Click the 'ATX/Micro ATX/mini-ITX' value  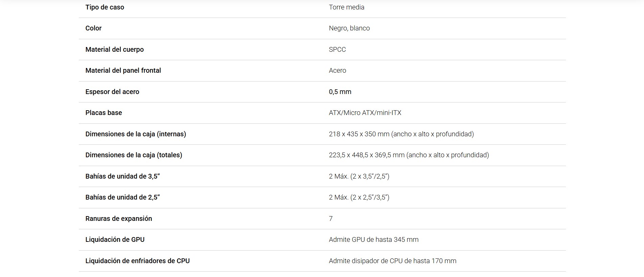pyautogui.click(x=365, y=113)
